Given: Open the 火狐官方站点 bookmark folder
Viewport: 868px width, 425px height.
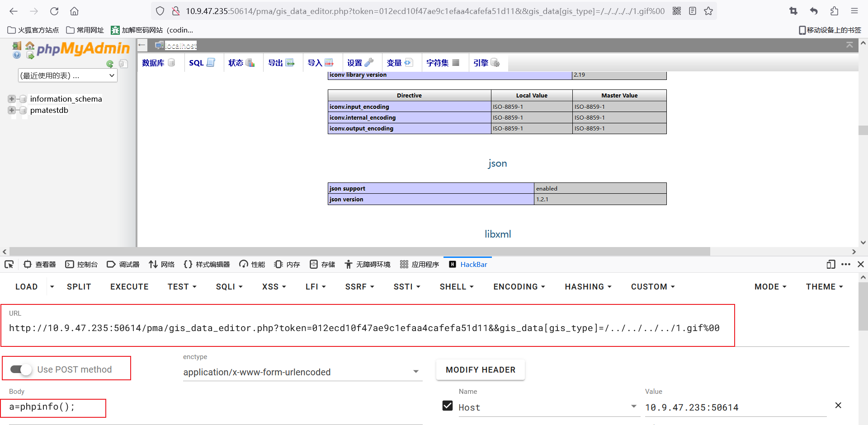Looking at the screenshot, I should point(33,30).
